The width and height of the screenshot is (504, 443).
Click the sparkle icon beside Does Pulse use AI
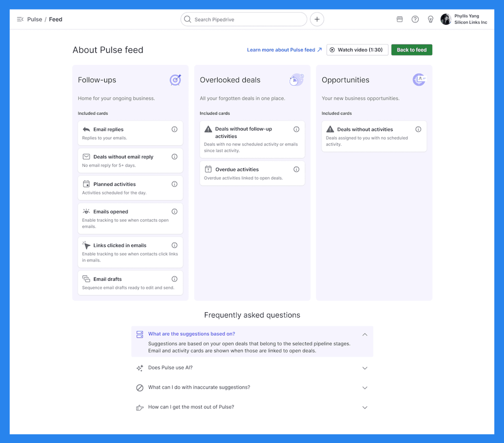[140, 368]
